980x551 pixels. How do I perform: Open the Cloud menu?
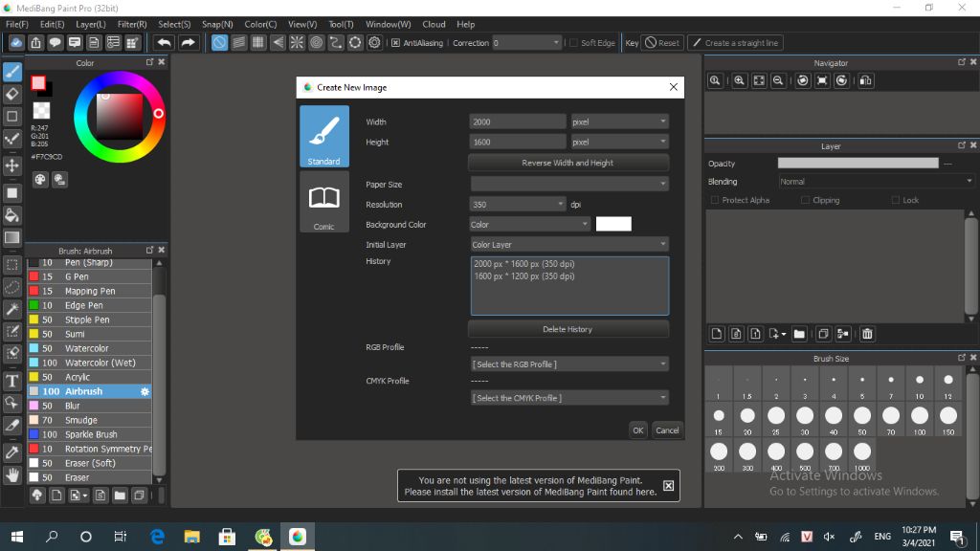(434, 24)
